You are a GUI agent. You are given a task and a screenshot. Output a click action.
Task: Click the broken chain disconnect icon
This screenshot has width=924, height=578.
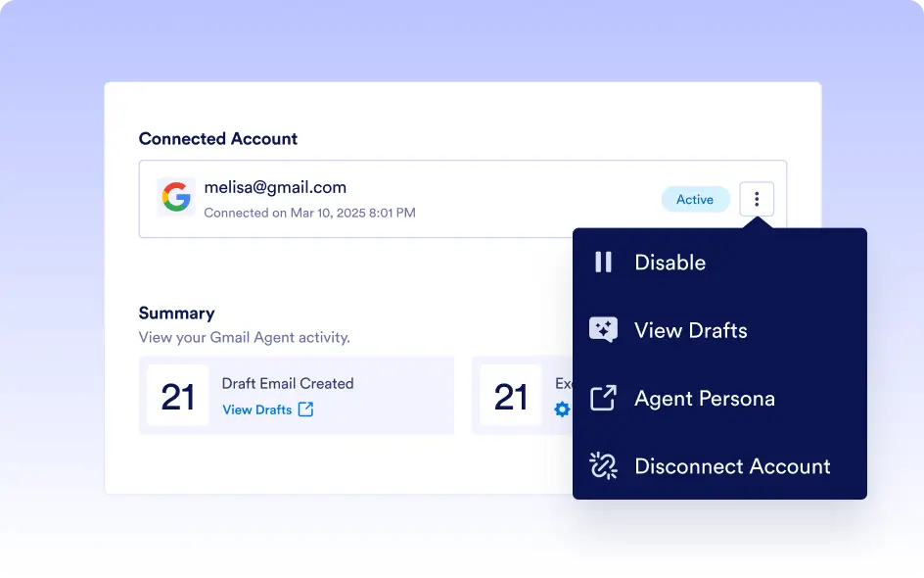(603, 466)
